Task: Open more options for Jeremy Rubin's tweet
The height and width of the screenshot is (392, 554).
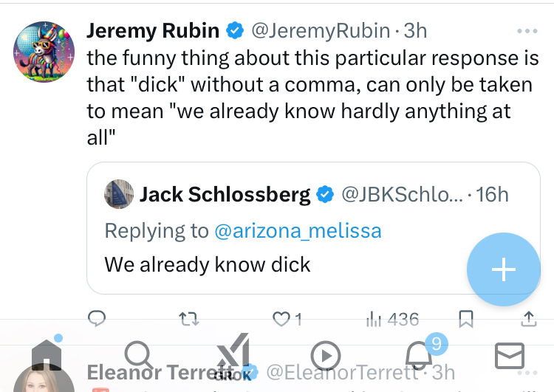Action: (x=527, y=32)
